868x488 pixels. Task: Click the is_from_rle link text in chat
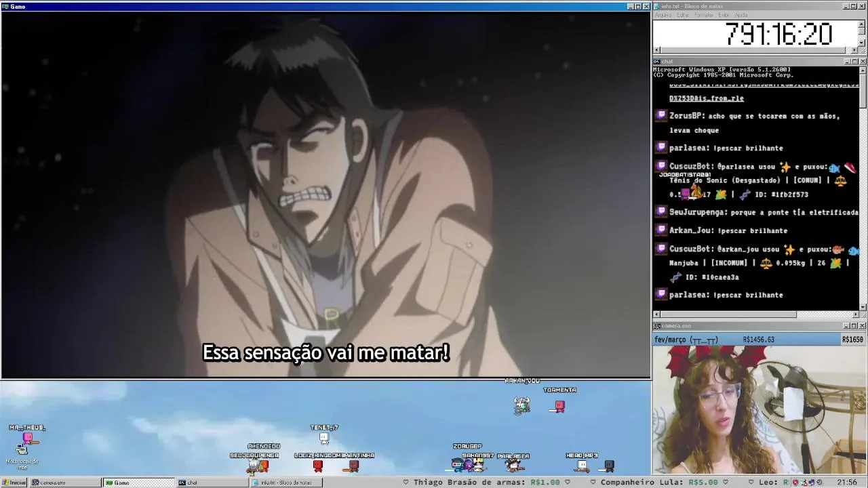pos(707,98)
